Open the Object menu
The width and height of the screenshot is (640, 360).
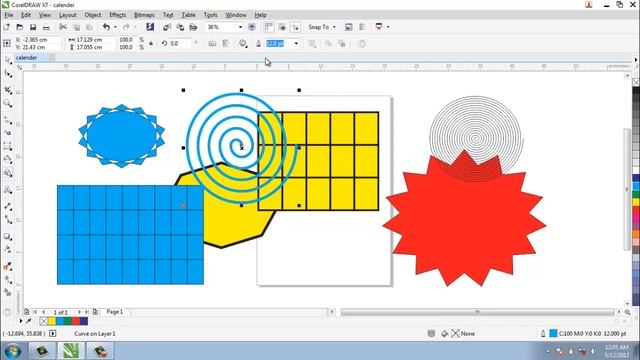click(x=93, y=15)
